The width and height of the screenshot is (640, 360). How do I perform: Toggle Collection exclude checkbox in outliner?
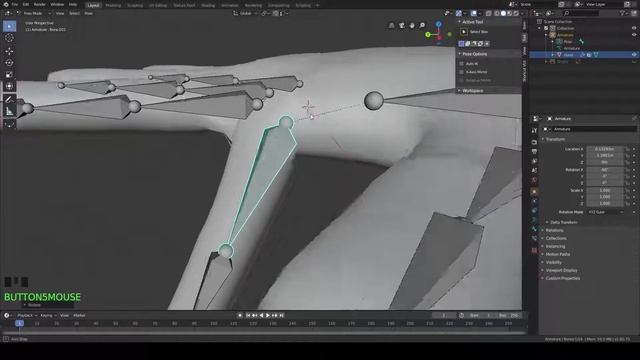(546, 28)
